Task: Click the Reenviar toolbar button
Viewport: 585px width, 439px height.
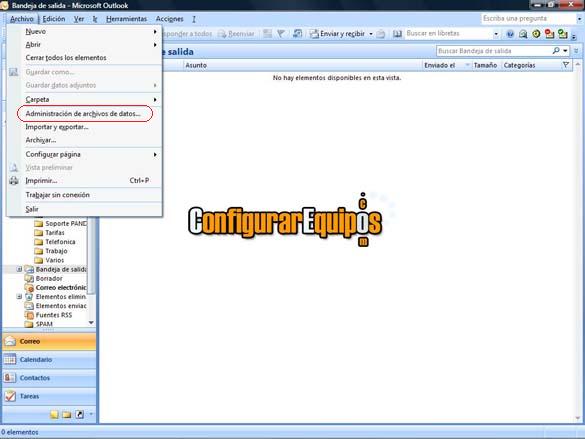Action: 236,34
